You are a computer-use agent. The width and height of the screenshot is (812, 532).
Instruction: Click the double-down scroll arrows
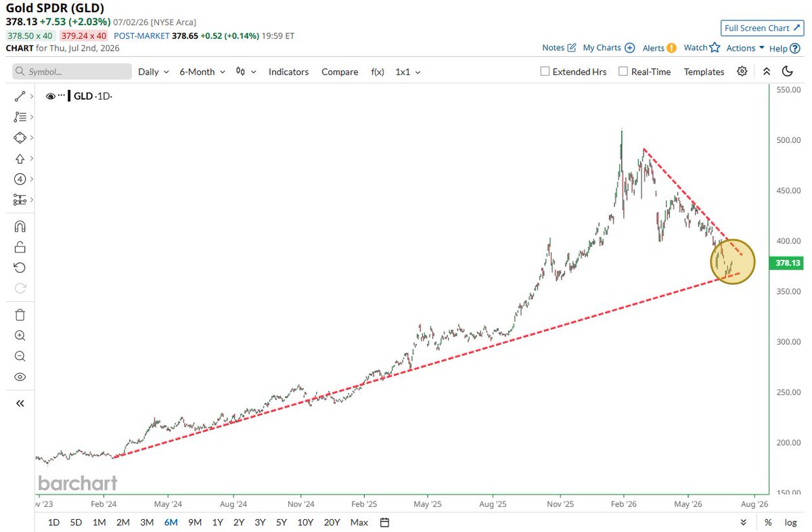[x=744, y=522]
